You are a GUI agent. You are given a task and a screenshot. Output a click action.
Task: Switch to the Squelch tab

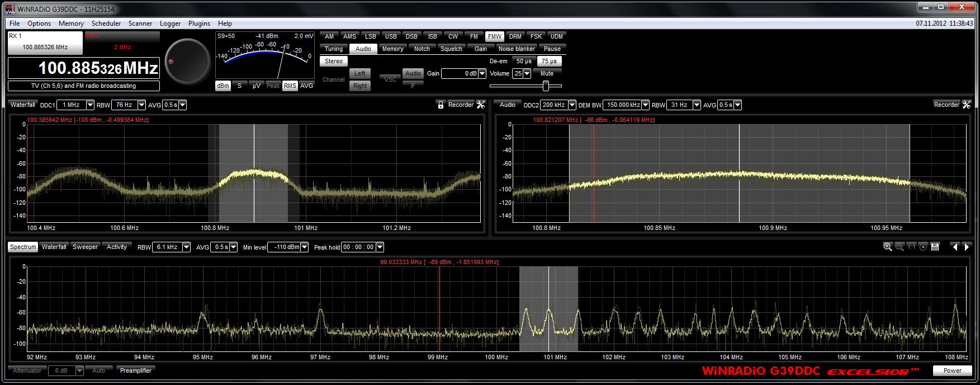[451, 49]
